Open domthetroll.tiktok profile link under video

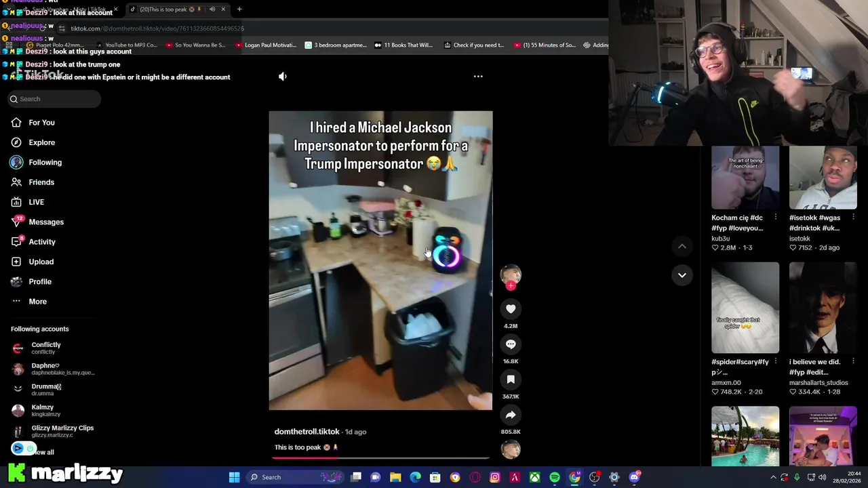307,432
